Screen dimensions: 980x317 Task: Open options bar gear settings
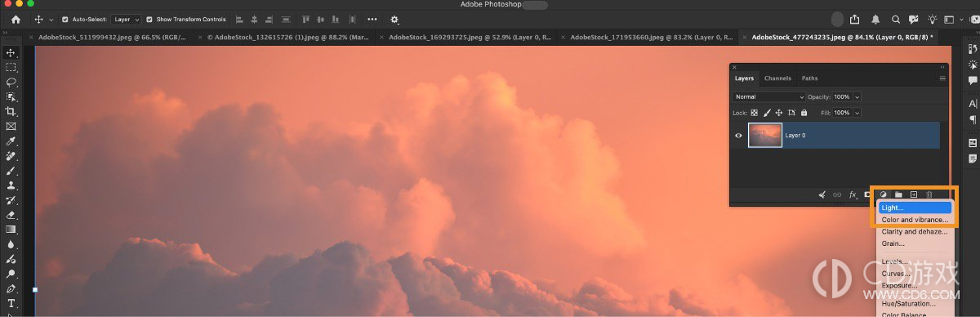(x=394, y=19)
